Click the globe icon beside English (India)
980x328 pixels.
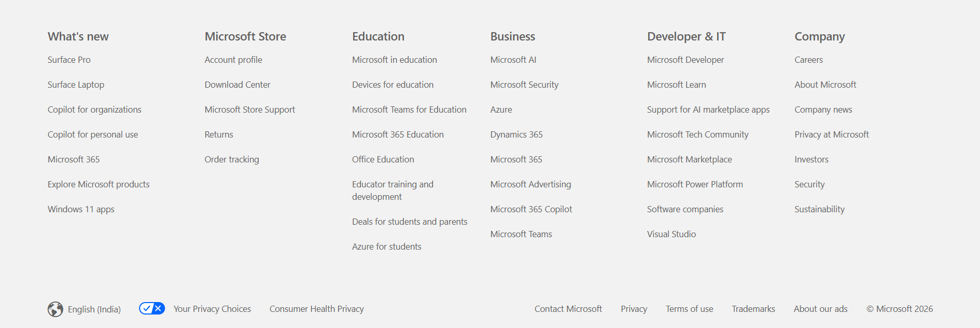pos(55,309)
